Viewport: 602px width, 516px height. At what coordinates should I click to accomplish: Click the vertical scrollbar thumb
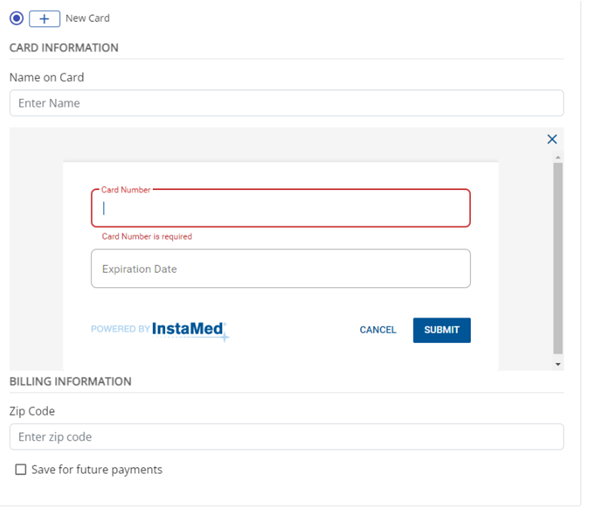click(x=558, y=258)
